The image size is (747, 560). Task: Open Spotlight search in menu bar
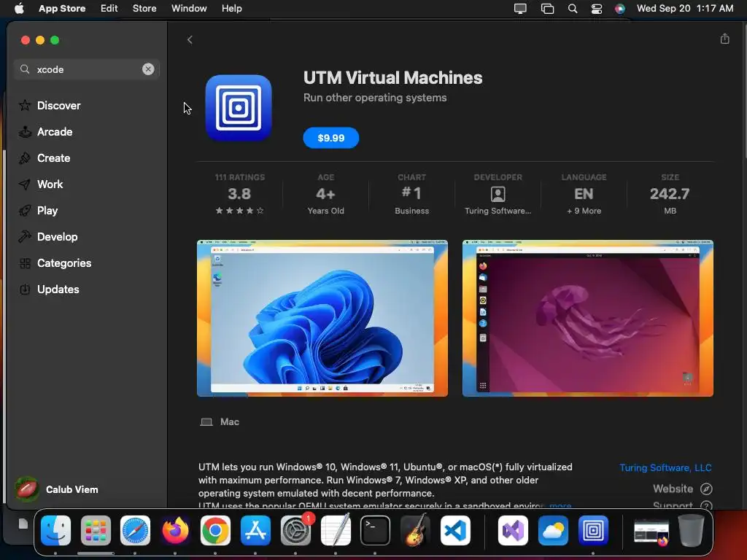pyautogui.click(x=573, y=9)
